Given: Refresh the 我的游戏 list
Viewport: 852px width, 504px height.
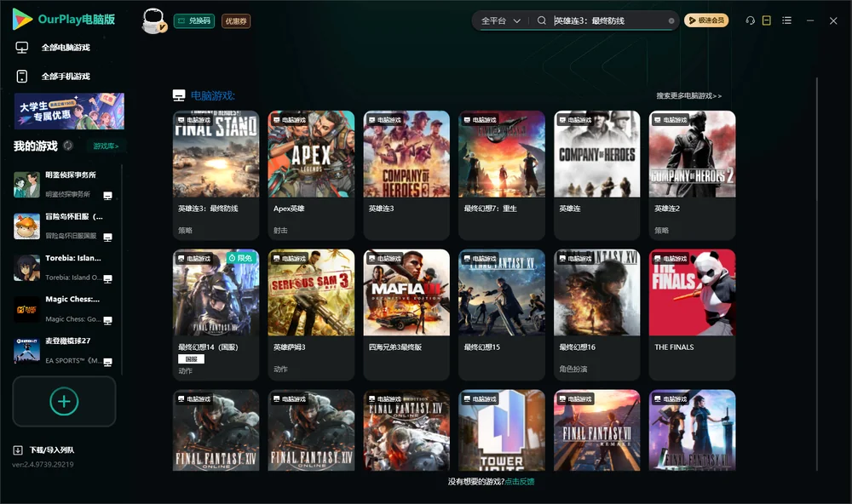Looking at the screenshot, I should coord(68,146).
